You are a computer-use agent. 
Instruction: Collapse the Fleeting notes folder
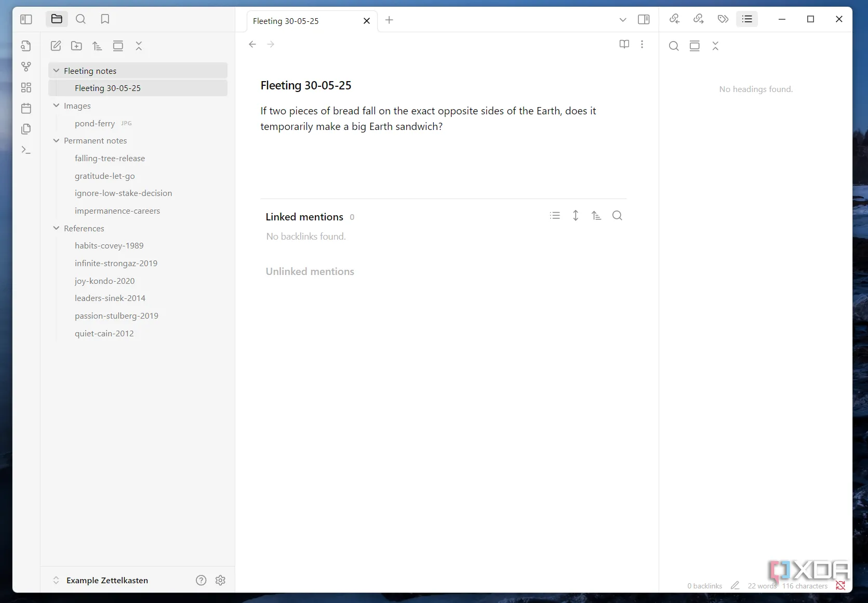pyautogui.click(x=57, y=71)
